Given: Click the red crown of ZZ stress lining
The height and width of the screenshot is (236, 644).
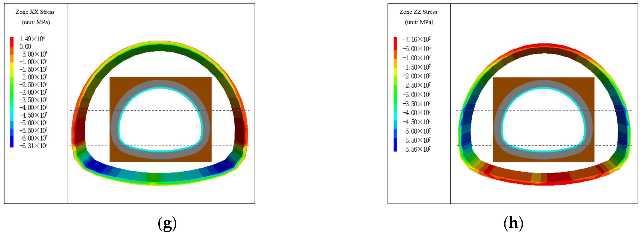Looking at the screenshot, I should (x=545, y=45).
